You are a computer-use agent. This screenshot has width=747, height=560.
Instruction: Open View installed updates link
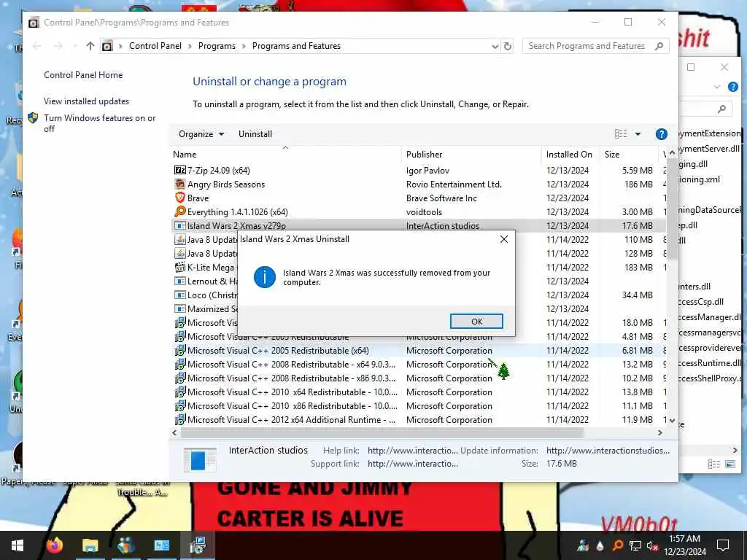[86, 101]
